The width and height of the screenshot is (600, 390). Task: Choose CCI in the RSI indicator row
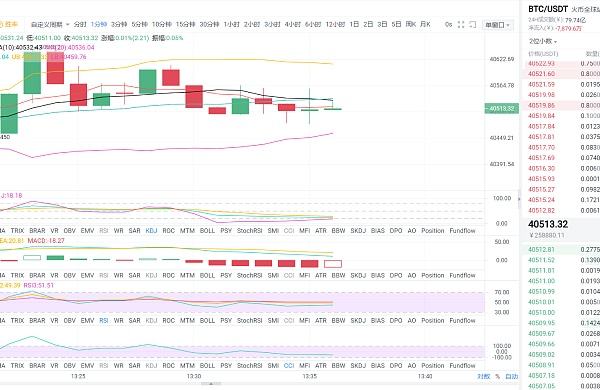289,321
